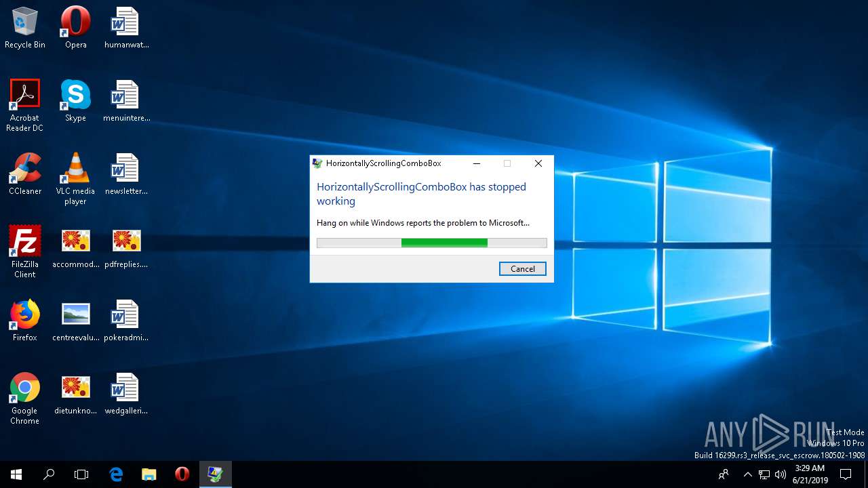The image size is (868, 488).
Task: Open network status tray icon
Action: (x=764, y=474)
